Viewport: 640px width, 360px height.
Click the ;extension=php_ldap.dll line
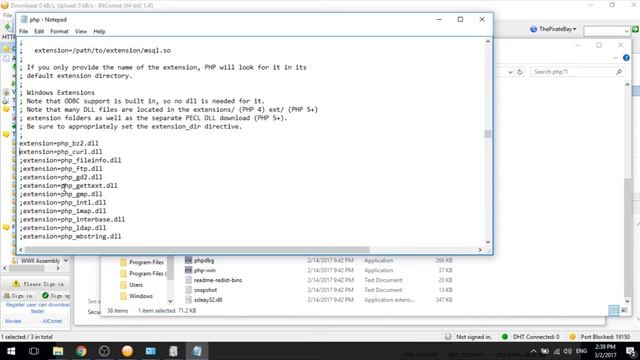tap(62, 228)
